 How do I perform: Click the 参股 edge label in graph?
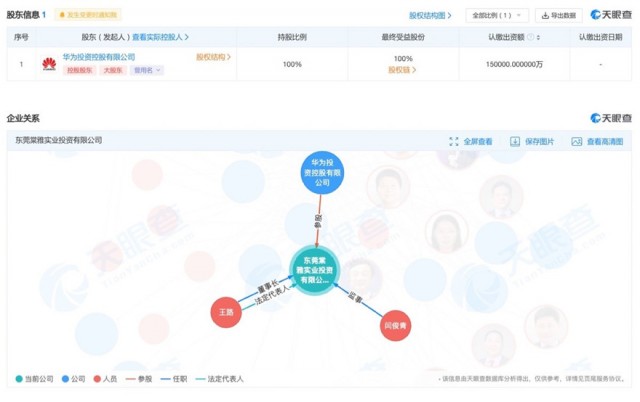[318, 221]
